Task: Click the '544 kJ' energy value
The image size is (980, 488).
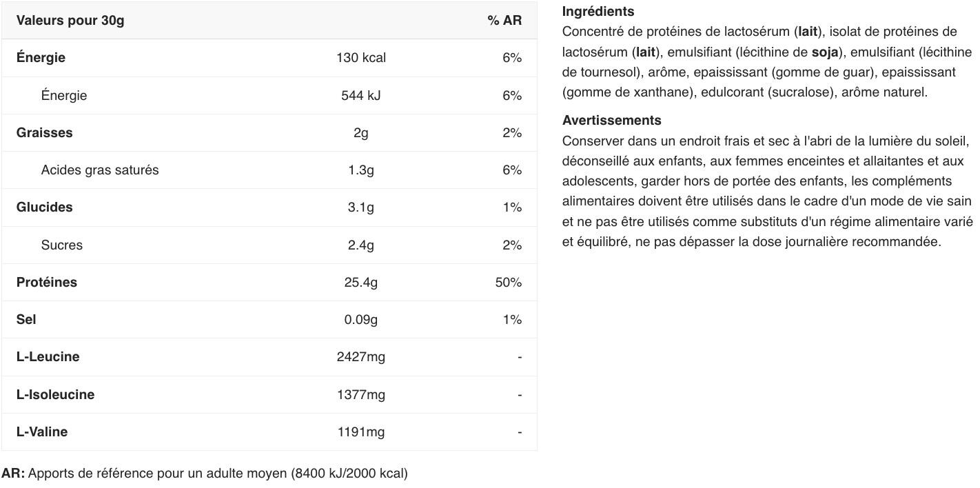Action: click(360, 96)
